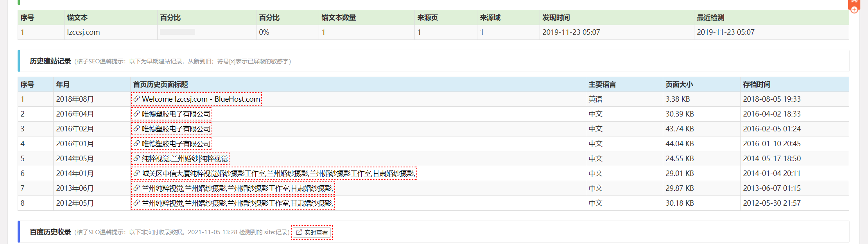Open the 2013年06月 兰州纯粹视觉 title link

coord(233,188)
